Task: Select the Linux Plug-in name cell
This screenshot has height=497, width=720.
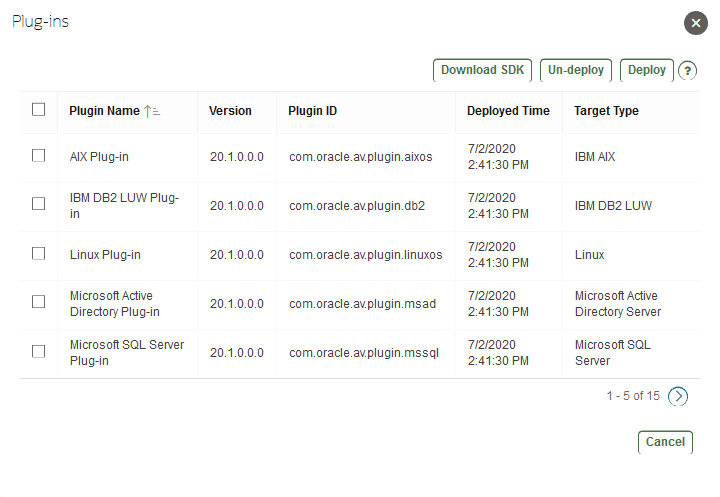Action: click(105, 255)
